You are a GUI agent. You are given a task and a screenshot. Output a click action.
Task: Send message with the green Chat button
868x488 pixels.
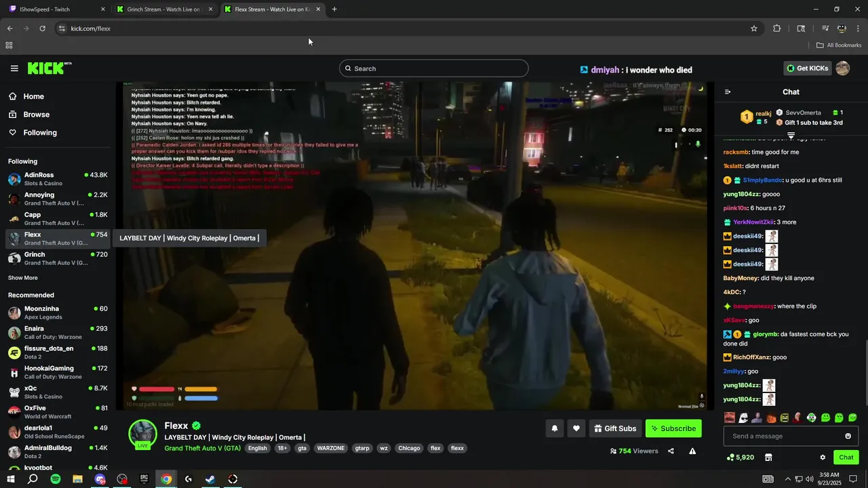click(846, 457)
